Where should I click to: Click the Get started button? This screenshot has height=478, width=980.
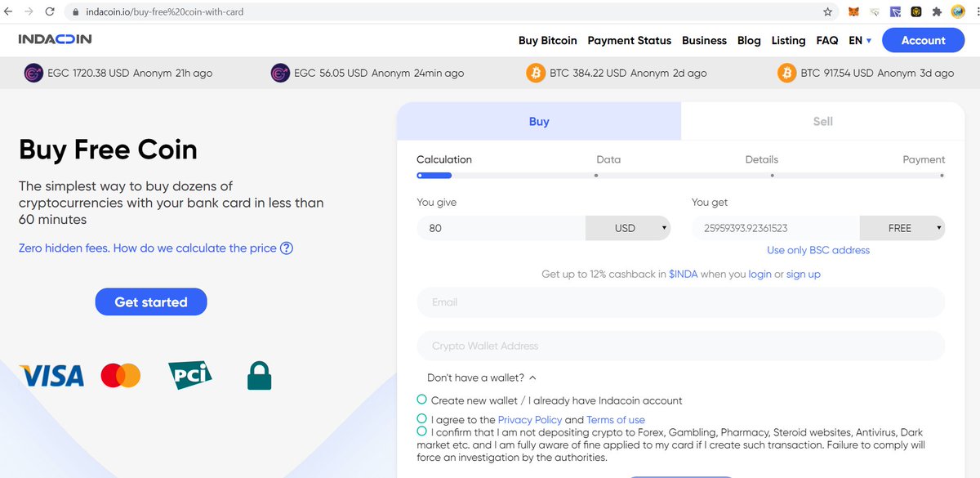tap(151, 302)
